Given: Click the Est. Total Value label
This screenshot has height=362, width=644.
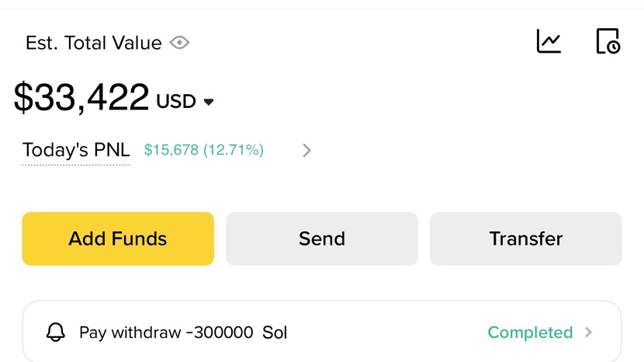Looking at the screenshot, I should [93, 43].
